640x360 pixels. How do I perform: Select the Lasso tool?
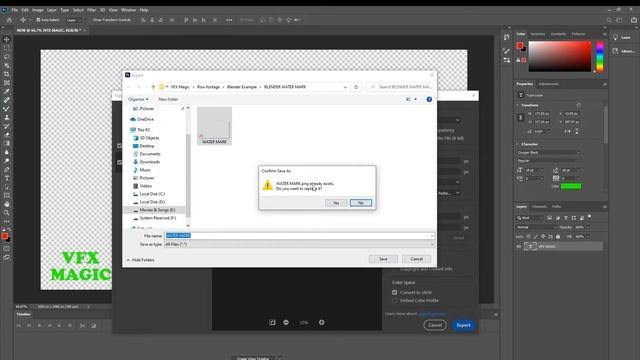coord(7,57)
